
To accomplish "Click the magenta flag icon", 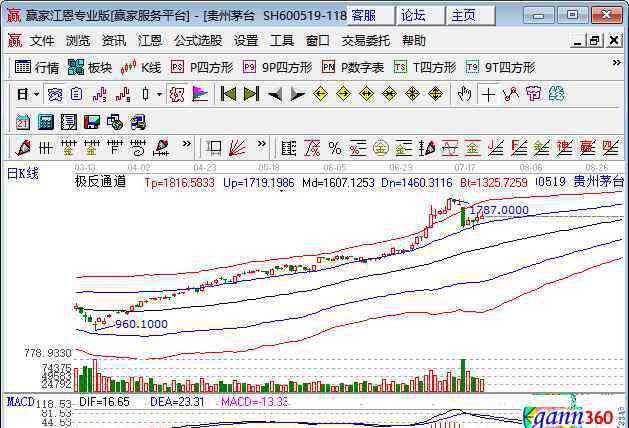I will click(x=200, y=95).
